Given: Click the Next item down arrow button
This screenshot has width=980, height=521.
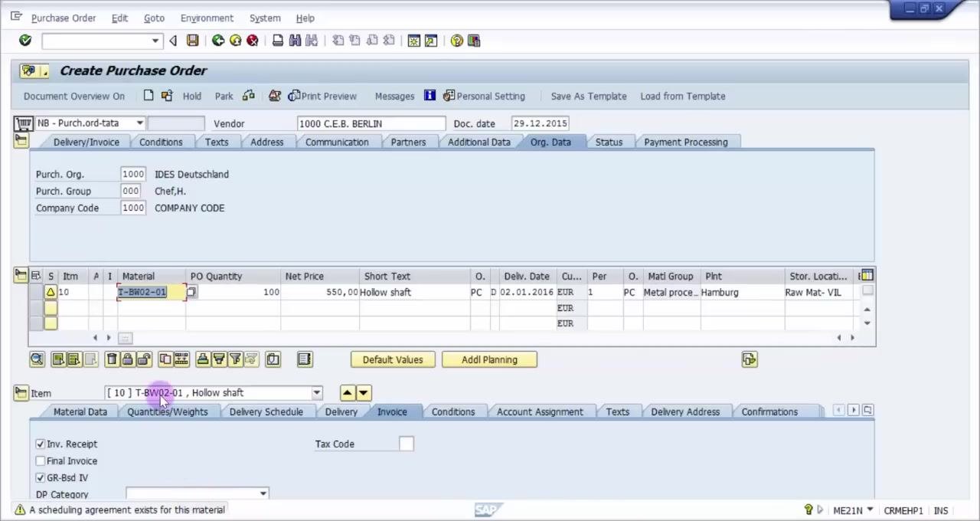Looking at the screenshot, I should [364, 393].
